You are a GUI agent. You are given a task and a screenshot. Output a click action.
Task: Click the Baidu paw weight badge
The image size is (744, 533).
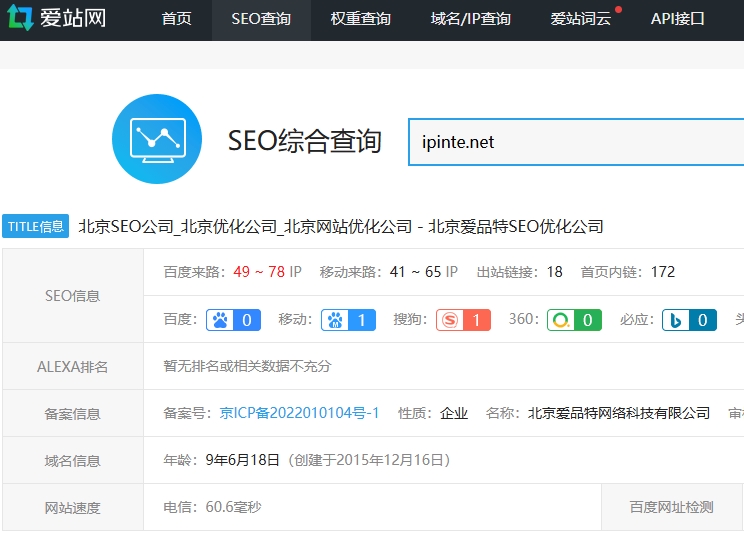pos(234,320)
